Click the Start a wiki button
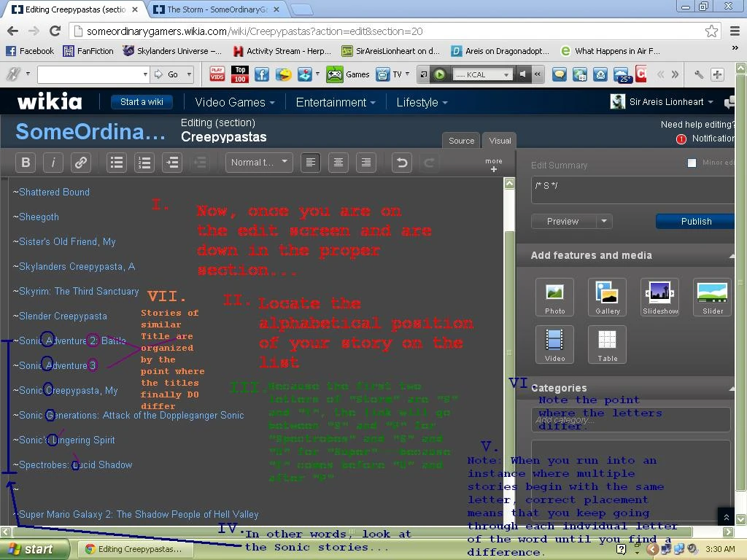This screenshot has height=560, width=747. 142,102
